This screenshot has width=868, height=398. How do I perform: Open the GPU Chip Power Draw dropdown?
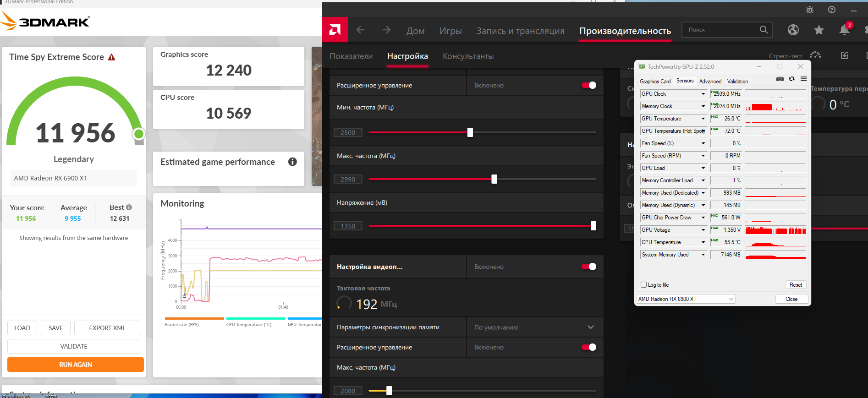click(x=703, y=218)
